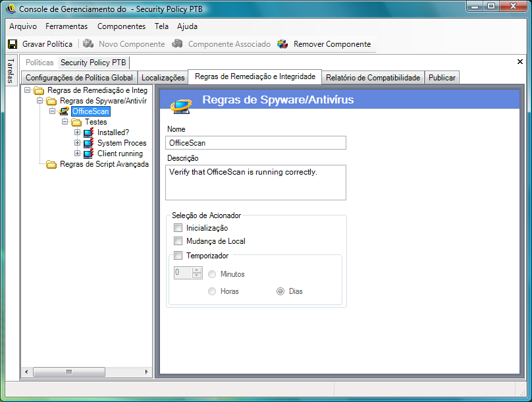Viewport: 532px width, 402px height.
Task: Switch to the Localizações tab
Action: (x=163, y=78)
